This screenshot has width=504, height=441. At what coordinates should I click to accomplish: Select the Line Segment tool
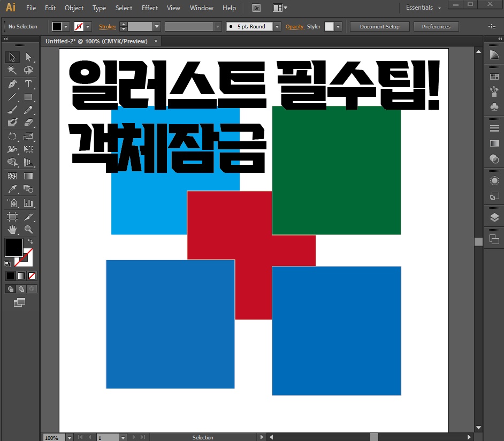[12, 97]
